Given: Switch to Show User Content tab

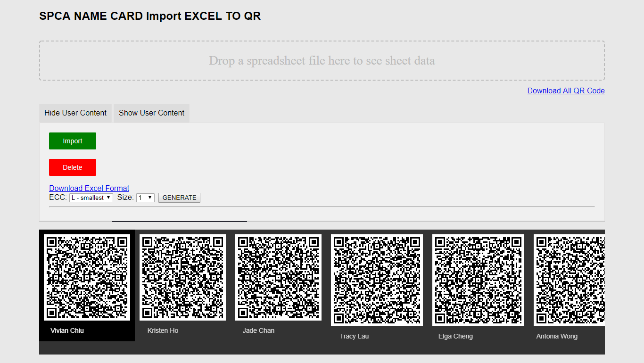Looking at the screenshot, I should tap(151, 113).
